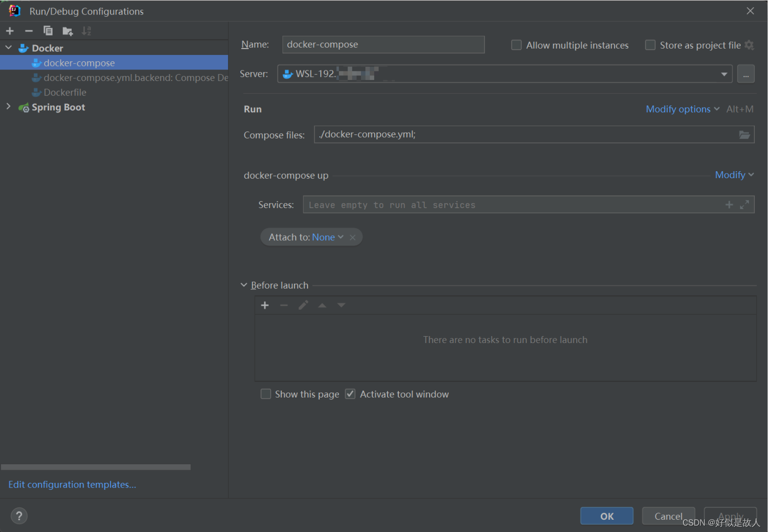The image size is (768, 532).
Task: Enable Allow multiple instances
Action: pos(516,45)
